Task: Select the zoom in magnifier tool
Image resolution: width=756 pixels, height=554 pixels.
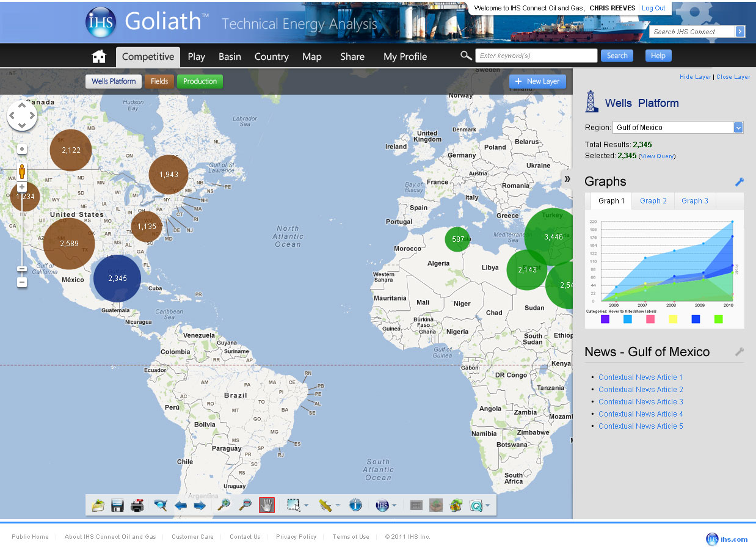Action: coord(224,505)
